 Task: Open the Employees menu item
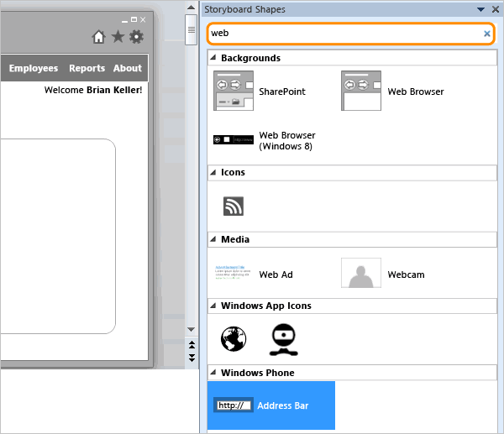pyautogui.click(x=34, y=69)
